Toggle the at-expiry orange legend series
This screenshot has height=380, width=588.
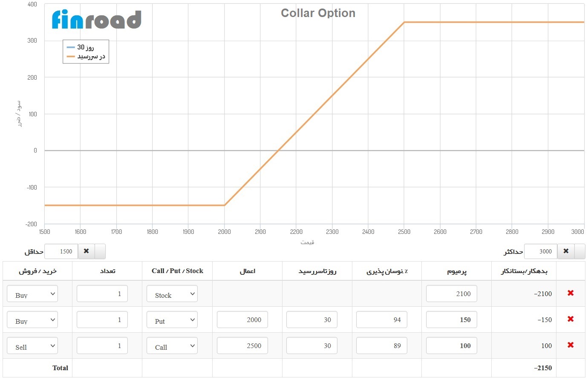point(86,57)
